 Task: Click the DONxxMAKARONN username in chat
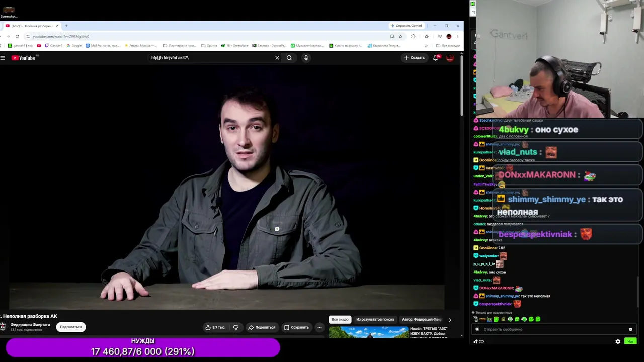coord(496,288)
